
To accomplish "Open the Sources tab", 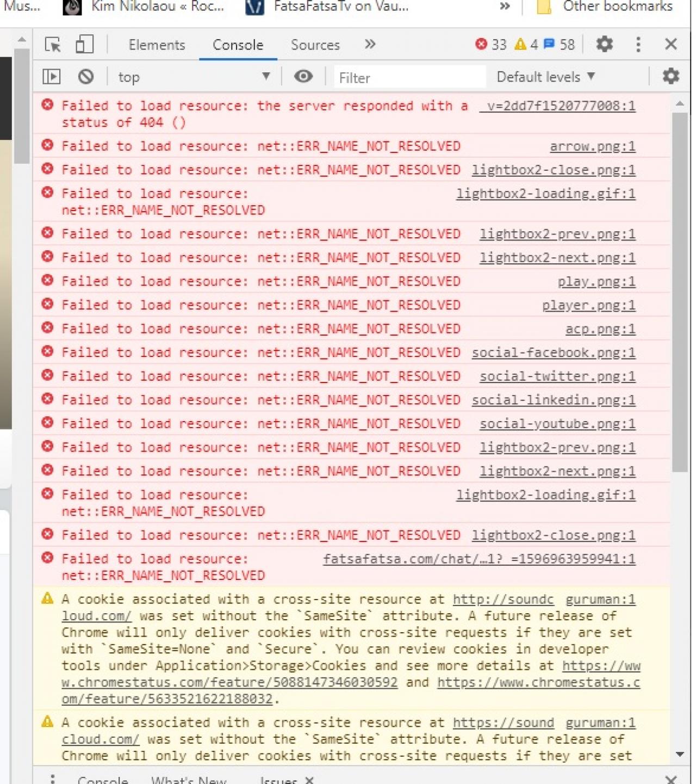I will click(x=315, y=45).
